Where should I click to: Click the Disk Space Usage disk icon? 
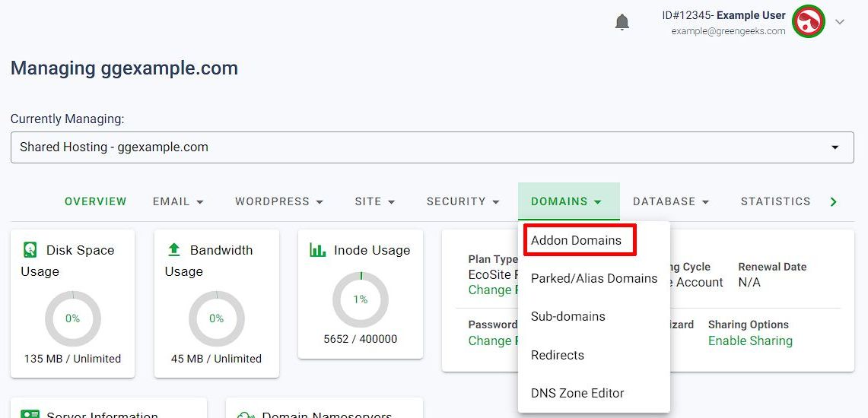tap(30, 250)
